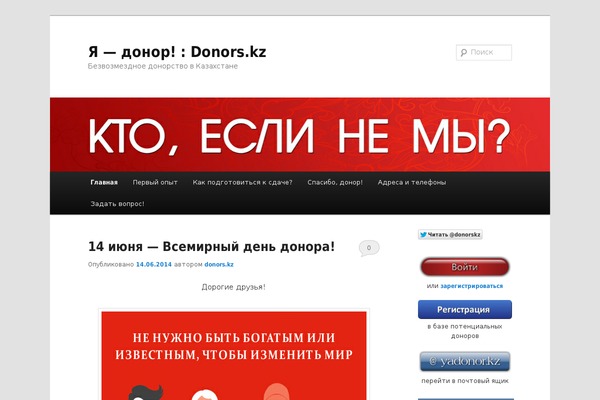Viewport: 600px width, 400px height.
Task: Open the Первый опыт menu item
Action: point(155,183)
